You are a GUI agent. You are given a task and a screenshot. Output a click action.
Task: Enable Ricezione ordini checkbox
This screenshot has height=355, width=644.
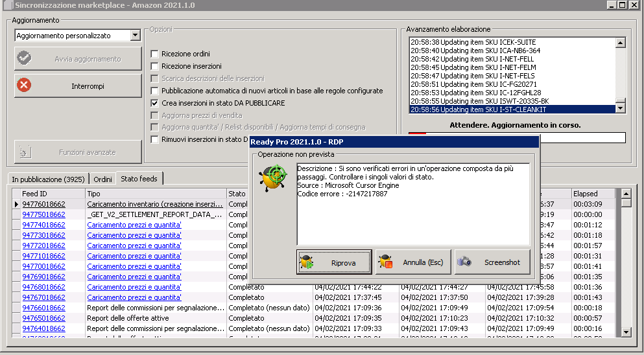(x=154, y=54)
